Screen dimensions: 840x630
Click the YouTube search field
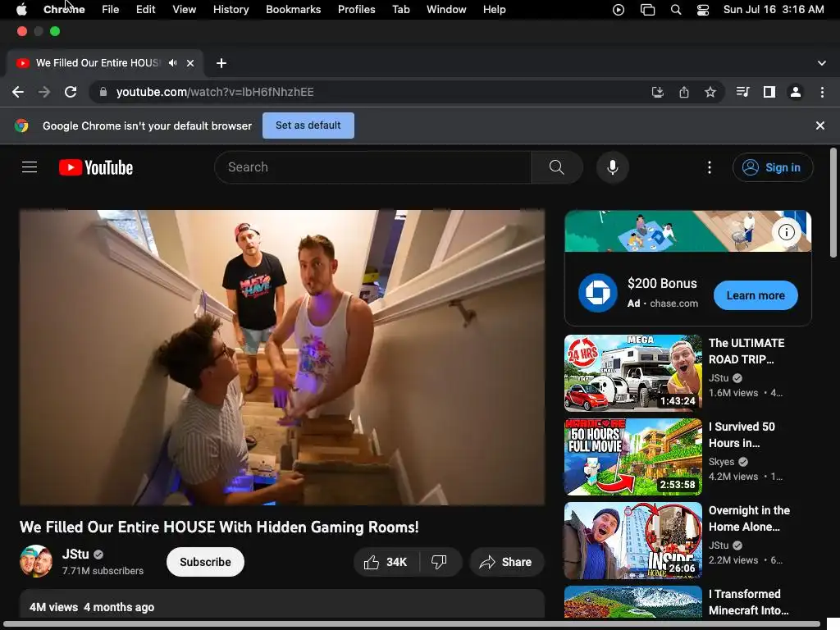point(373,167)
